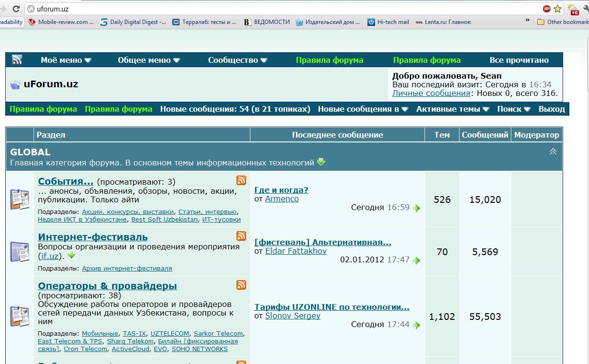Image resolution: width=589 pixels, height=364 pixels.
Task: Collapse the GLOBAL category
Action: point(553,152)
